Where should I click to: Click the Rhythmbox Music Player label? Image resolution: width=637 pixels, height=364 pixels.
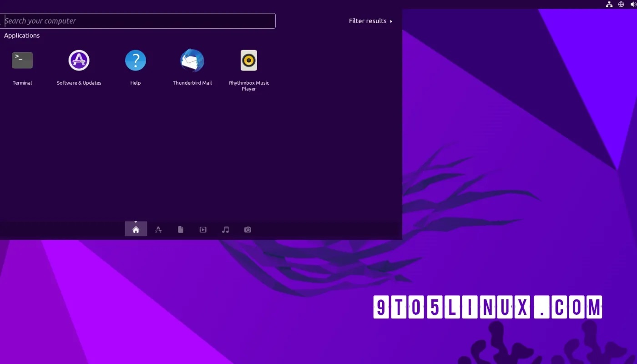pos(249,86)
